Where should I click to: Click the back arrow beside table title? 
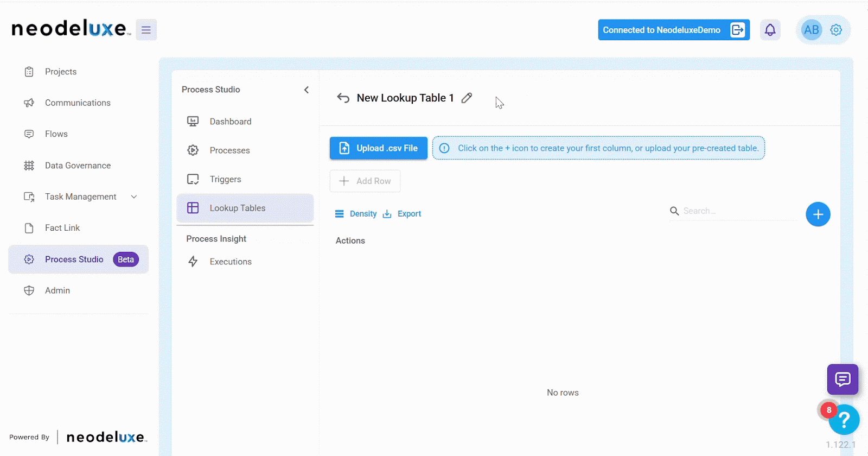click(343, 98)
